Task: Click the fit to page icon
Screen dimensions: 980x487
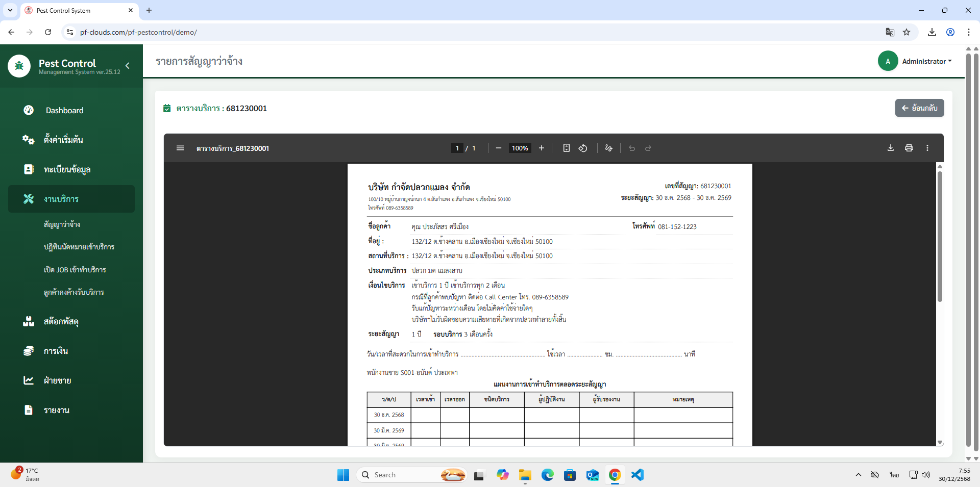Action: [566, 148]
